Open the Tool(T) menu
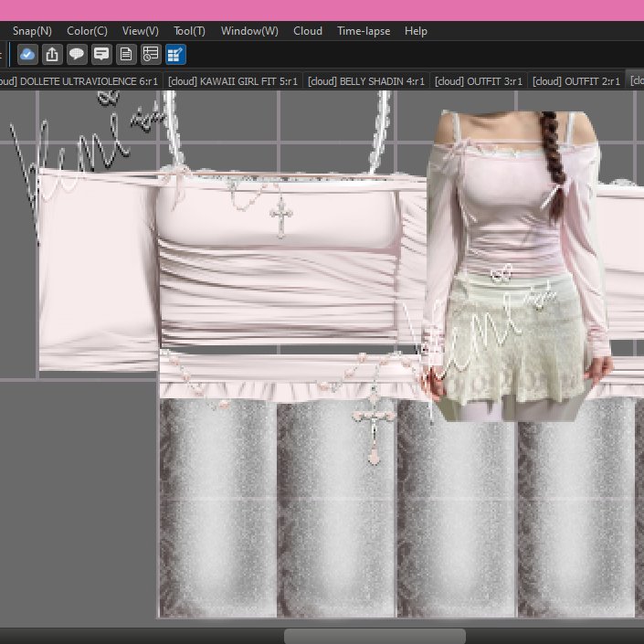Viewport: 644px width, 644px height. pyautogui.click(x=189, y=31)
